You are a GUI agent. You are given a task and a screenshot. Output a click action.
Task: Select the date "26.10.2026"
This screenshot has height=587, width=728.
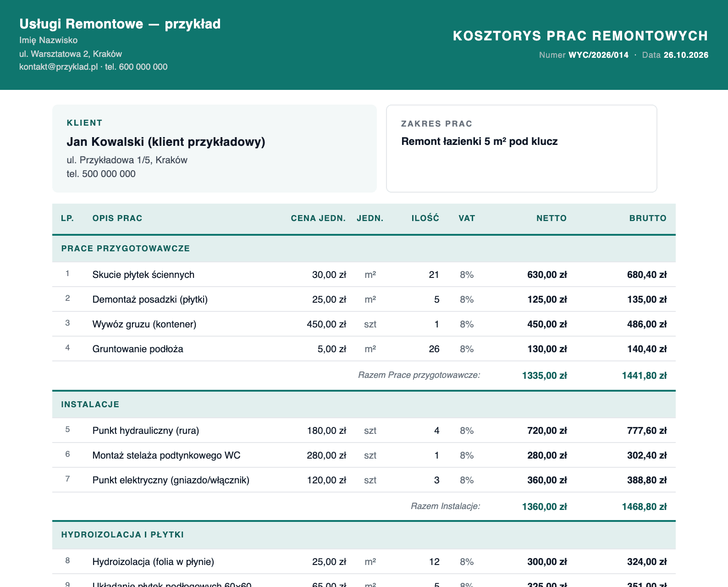pos(686,55)
